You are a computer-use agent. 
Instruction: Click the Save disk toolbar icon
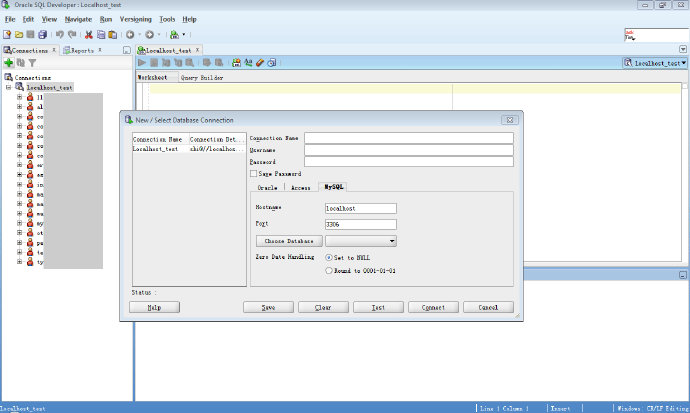click(30, 34)
